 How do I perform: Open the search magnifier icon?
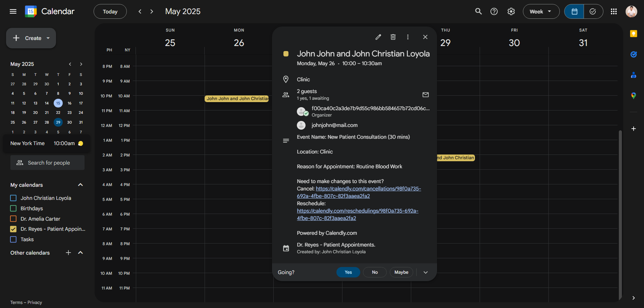point(478,11)
